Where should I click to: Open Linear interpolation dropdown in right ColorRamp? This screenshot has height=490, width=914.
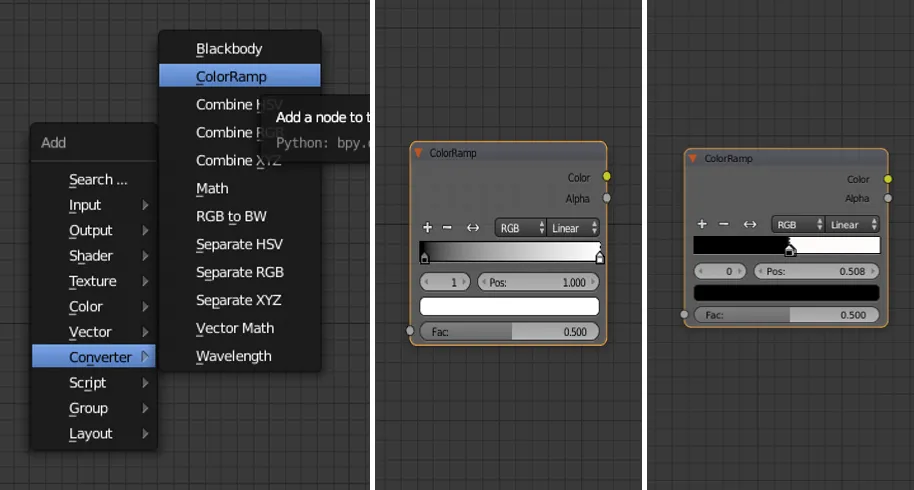pos(852,224)
